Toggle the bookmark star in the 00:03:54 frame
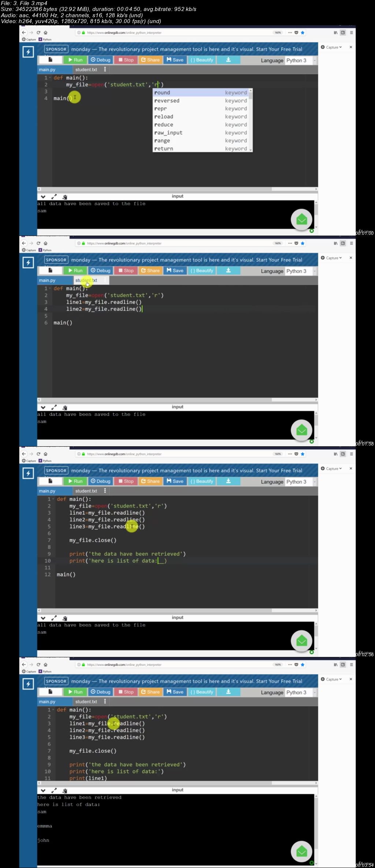This screenshot has height=868, width=375. (x=302, y=665)
